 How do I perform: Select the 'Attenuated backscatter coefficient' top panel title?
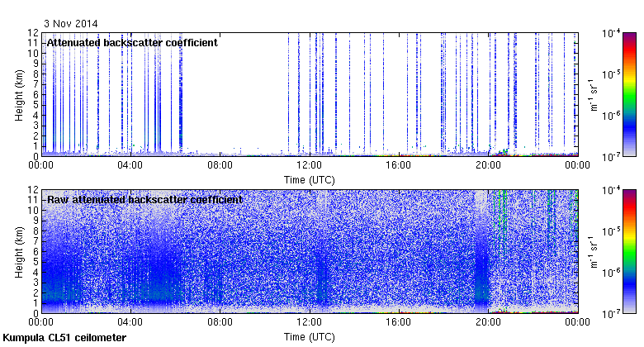(x=132, y=43)
